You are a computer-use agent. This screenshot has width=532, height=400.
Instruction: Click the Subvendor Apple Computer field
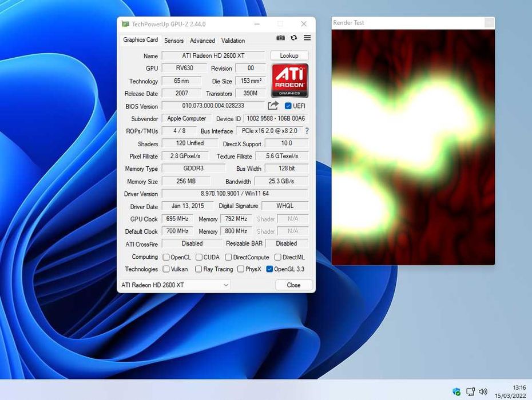coord(186,119)
